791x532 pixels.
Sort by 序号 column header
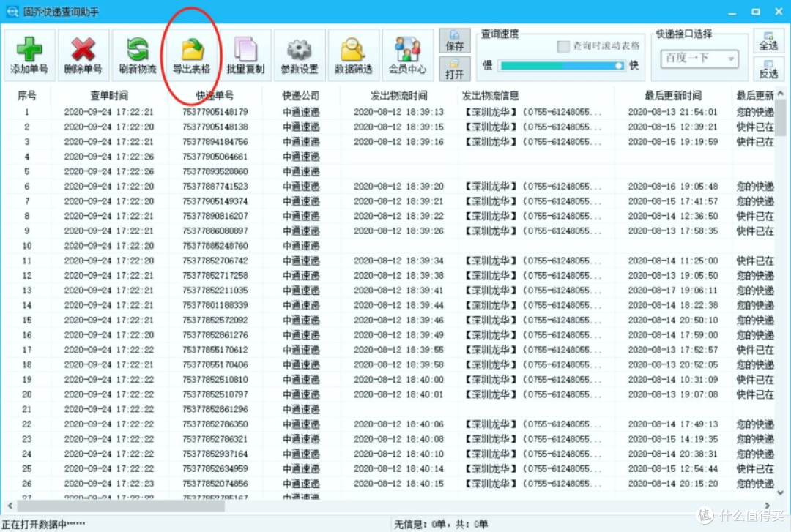coord(27,95)
